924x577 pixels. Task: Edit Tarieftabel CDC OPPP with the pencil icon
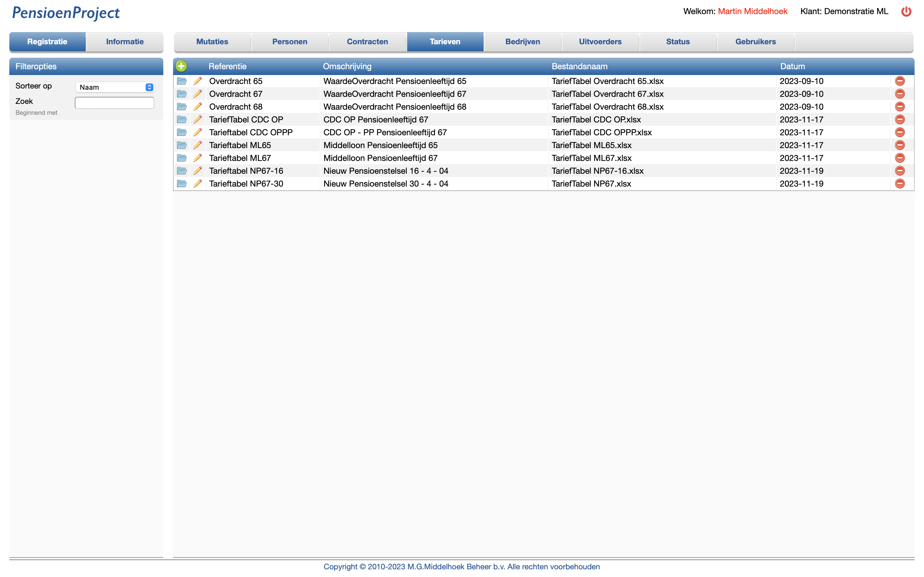click(197, 132)
